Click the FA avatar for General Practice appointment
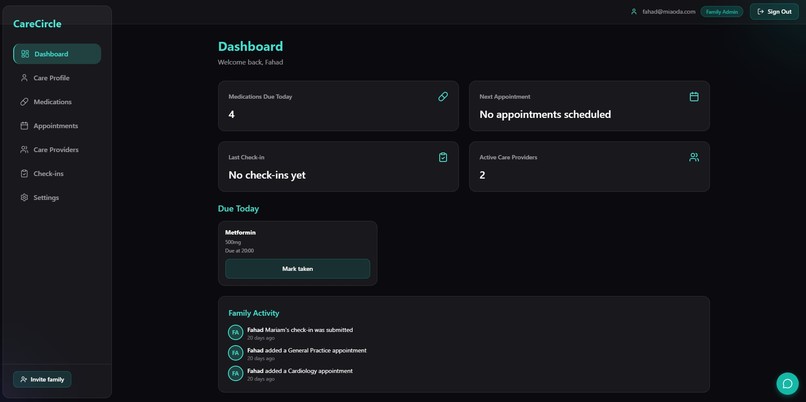 [235, 353]
